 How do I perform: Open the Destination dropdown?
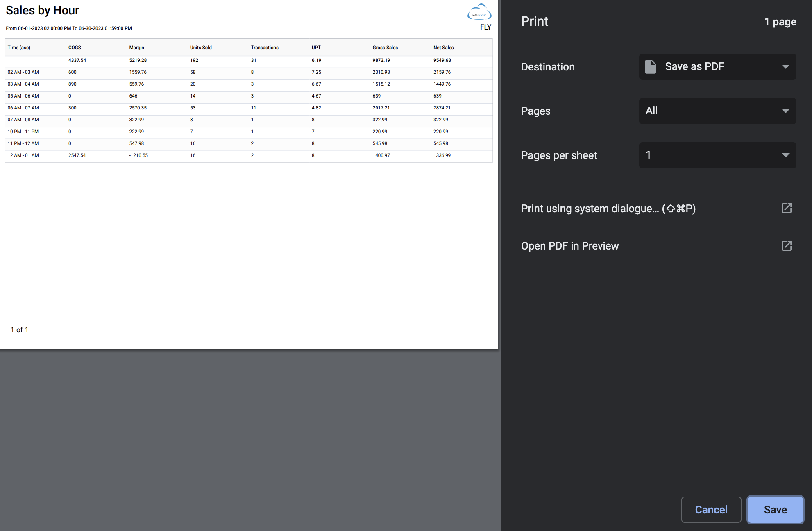pos(717,66)
